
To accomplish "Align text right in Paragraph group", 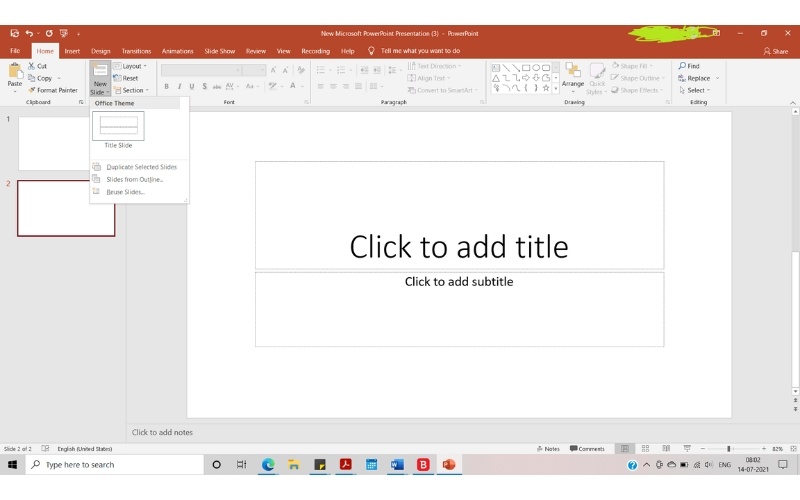I will (346, 86).
